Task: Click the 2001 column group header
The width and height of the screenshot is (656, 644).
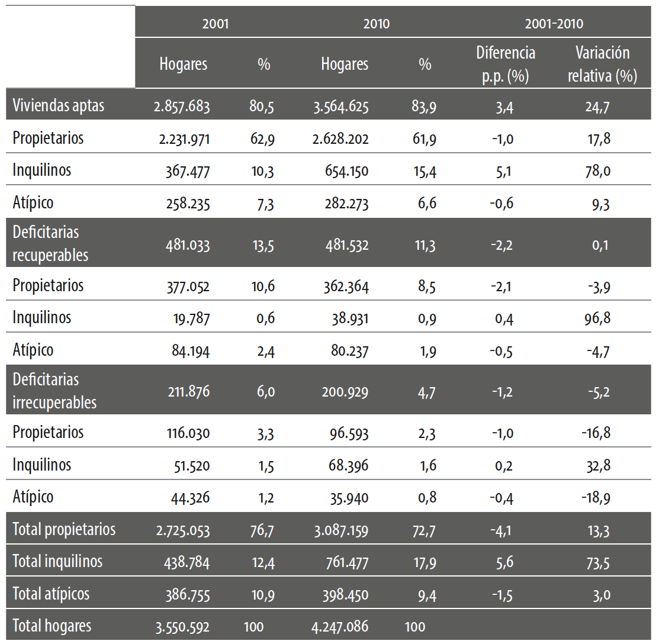Action: pyautogui.click(x=215, y=24)
